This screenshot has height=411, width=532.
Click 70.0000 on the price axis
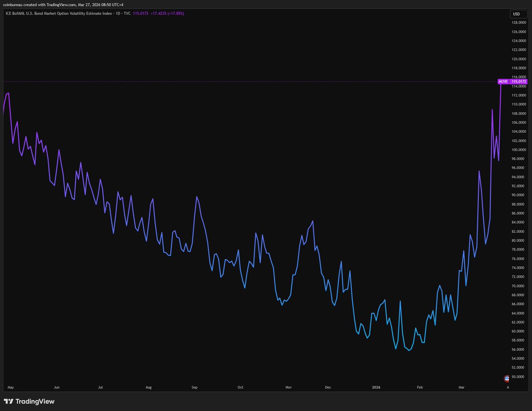[518, 286]
